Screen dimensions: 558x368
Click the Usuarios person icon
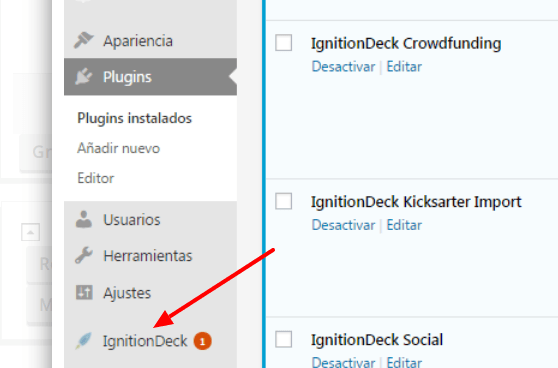click(x=84, y=219)
